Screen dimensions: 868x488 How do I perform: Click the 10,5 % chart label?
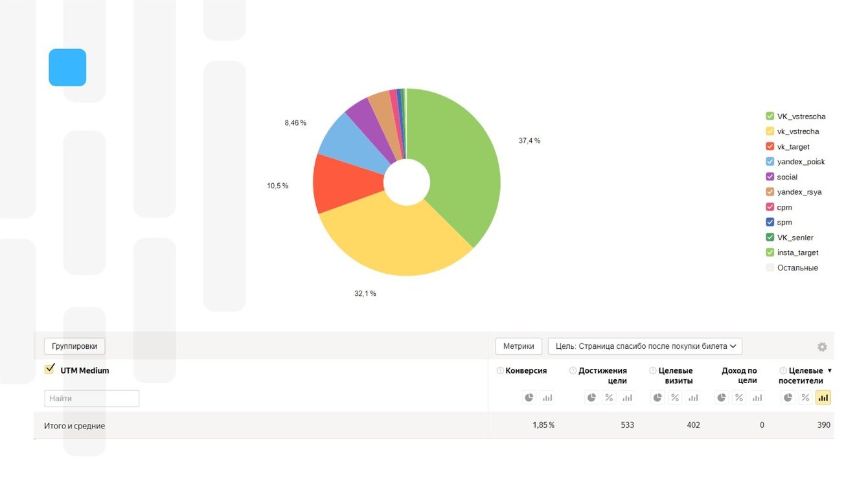coord(278,186)
